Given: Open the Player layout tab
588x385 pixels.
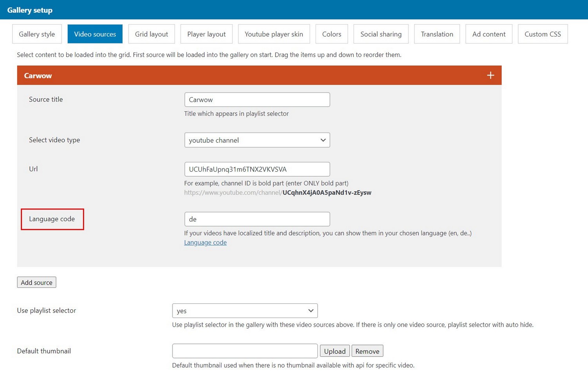Looking at the screenshot, I should point(206,34).
